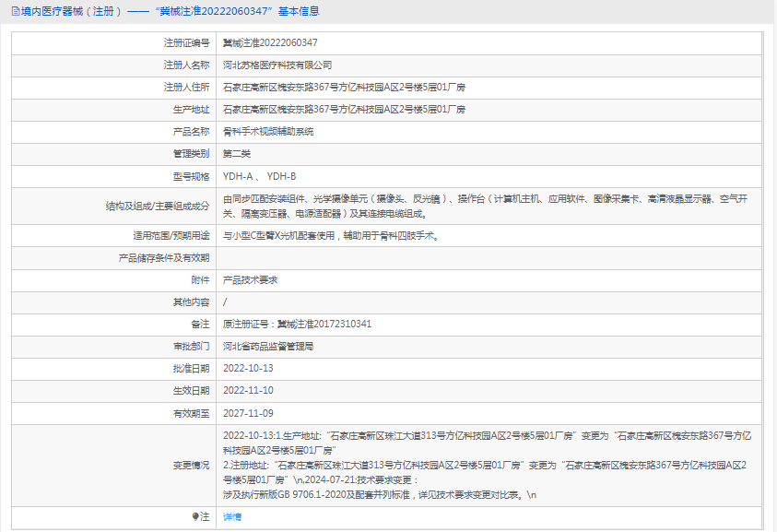This screenshot has width=777, height=532.
Task: Select registration number 冀械注准20222060347 value
Action: pos(270,42)
